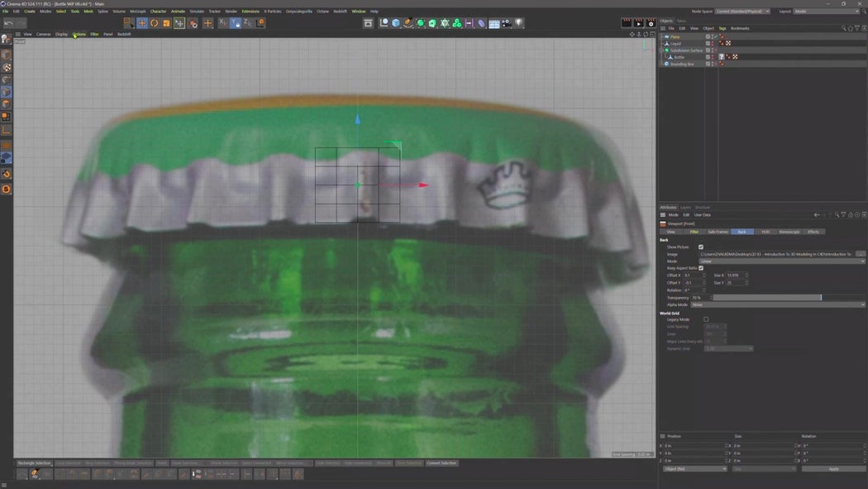The width and height of the screenshot is (868, 489).
Task: Select the Rotate tool in top toolbar
Action: coord(154,22)
